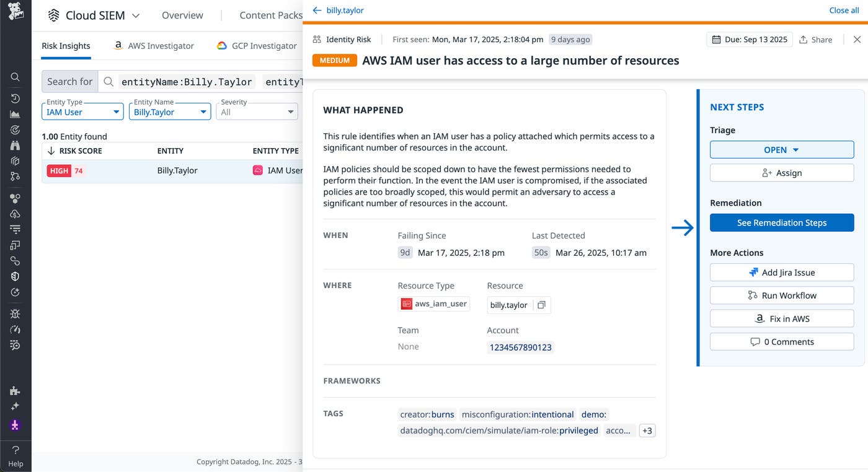Open the Severity filter dropdown showing All
Screen dimensions: 868x472
257,111
